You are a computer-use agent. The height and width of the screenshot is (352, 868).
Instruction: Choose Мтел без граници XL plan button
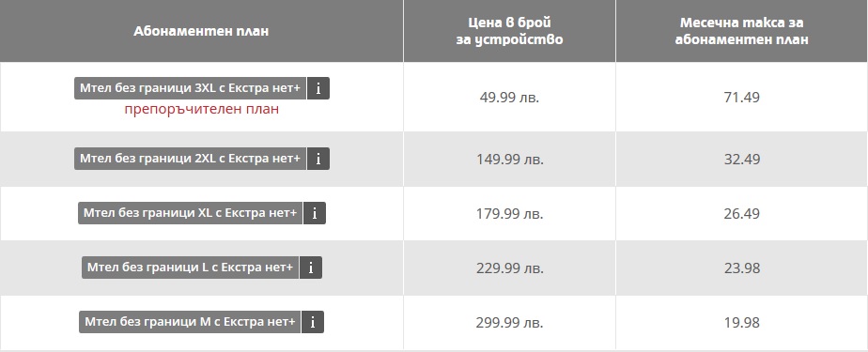tap(190, 213)
